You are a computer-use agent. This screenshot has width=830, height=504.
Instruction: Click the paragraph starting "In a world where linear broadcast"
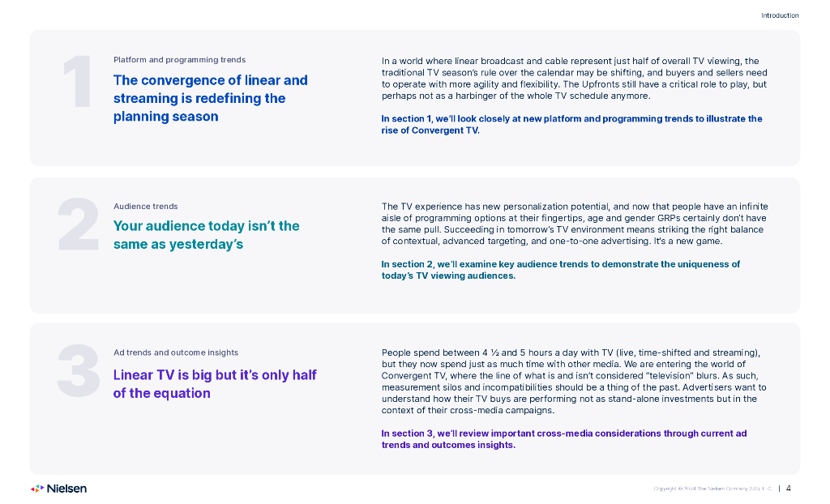[x=574, y=79]
